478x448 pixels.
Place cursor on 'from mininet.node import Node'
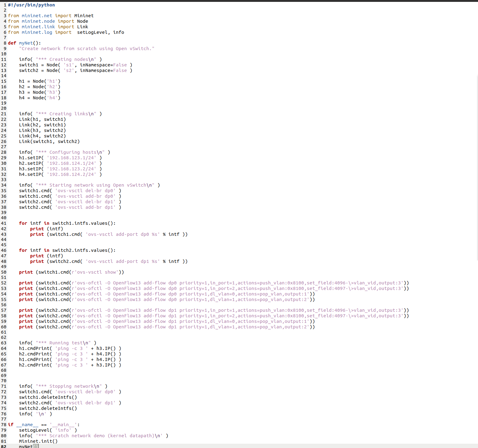point(48,21)
